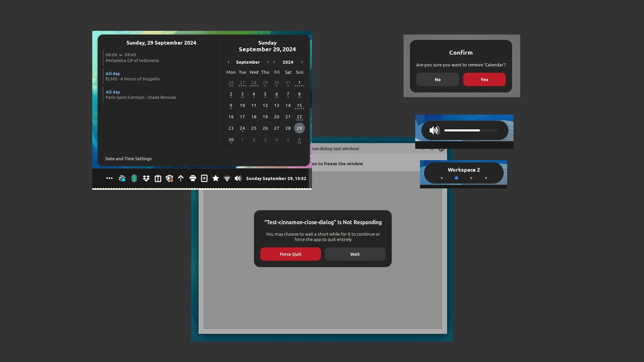Image resolution: width=644 pixels, height=362 pixels.
Task: Click the network/WiFi icon in taskbar
Action: point(226,178)
